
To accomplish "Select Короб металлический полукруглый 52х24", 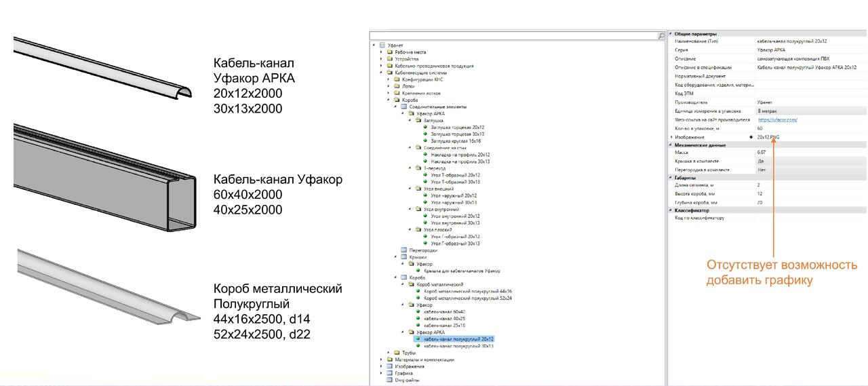I will pyautogui.click(x=467, y=298).
